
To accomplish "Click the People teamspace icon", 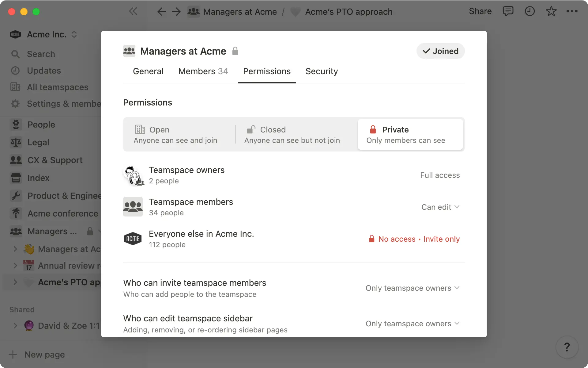I will pos(16,125).
